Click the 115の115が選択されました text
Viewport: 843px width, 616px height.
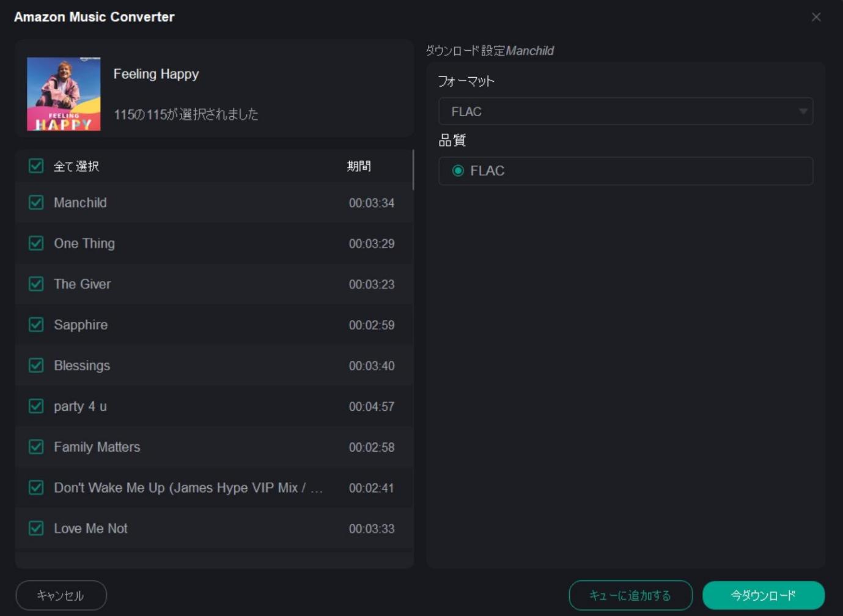coord(186,114)
